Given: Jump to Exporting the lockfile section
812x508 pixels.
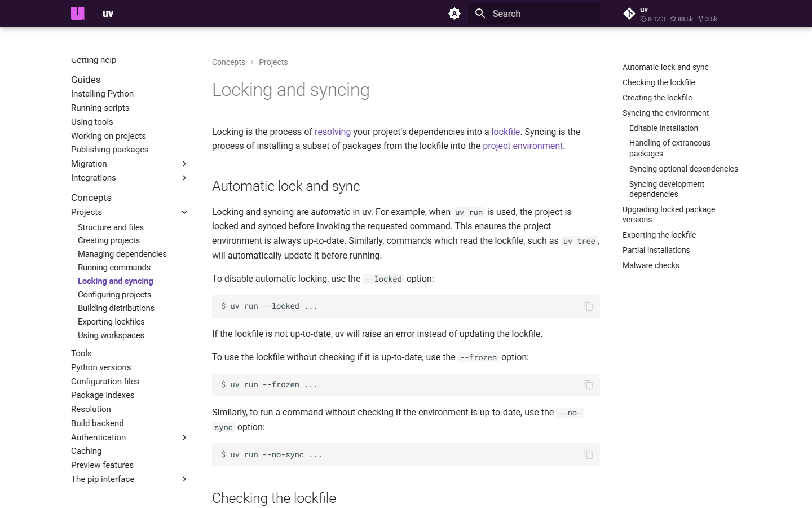Looking at the screenshot, I should coord(659,235).
